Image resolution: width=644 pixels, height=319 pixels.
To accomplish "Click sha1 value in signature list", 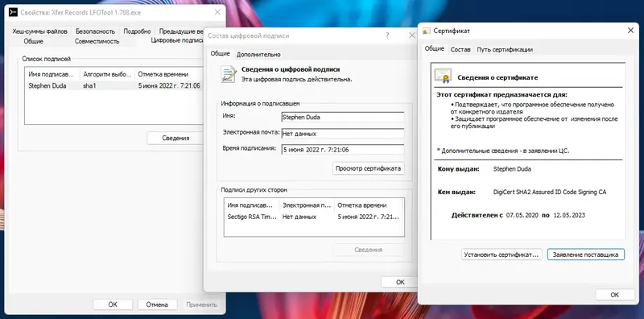I will [x=89, y=86].
